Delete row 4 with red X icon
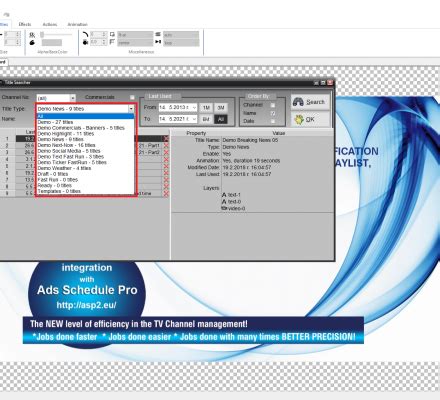The height and width of the screenshot is (400, 440). click(166, 159)
